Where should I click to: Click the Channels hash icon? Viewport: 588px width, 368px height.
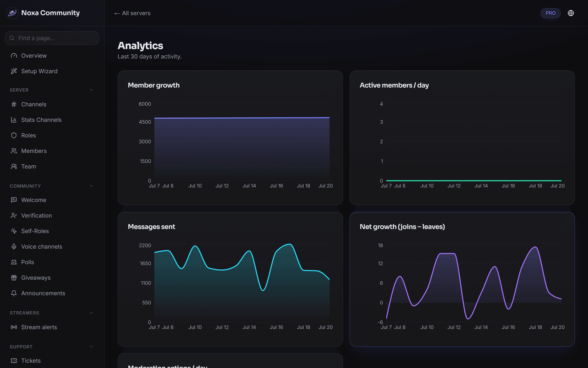[14, 104]
